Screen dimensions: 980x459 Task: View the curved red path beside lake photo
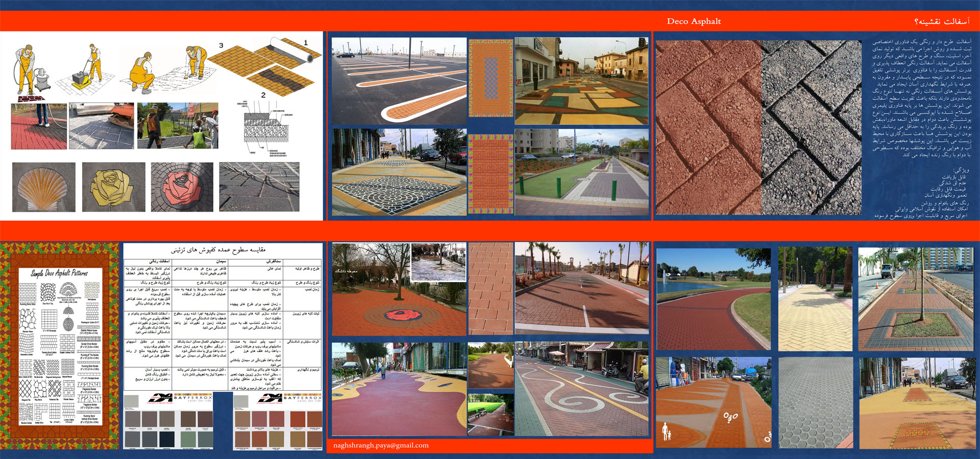[713, 299]
